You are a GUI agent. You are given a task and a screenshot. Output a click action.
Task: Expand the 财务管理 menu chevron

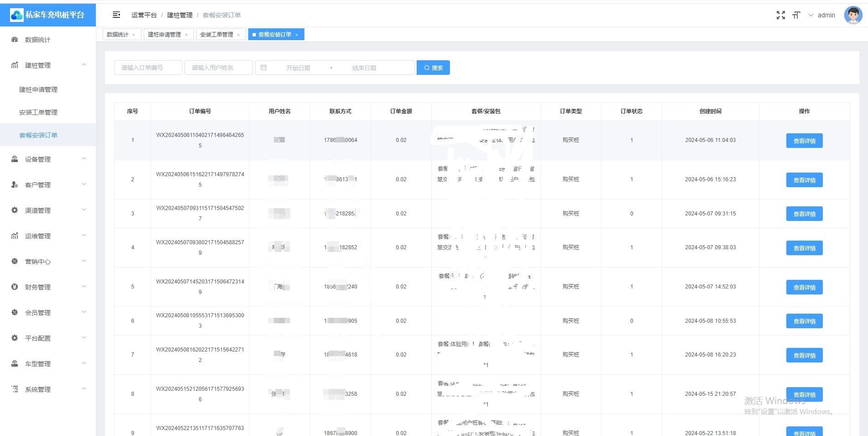[x=84, y=287]
